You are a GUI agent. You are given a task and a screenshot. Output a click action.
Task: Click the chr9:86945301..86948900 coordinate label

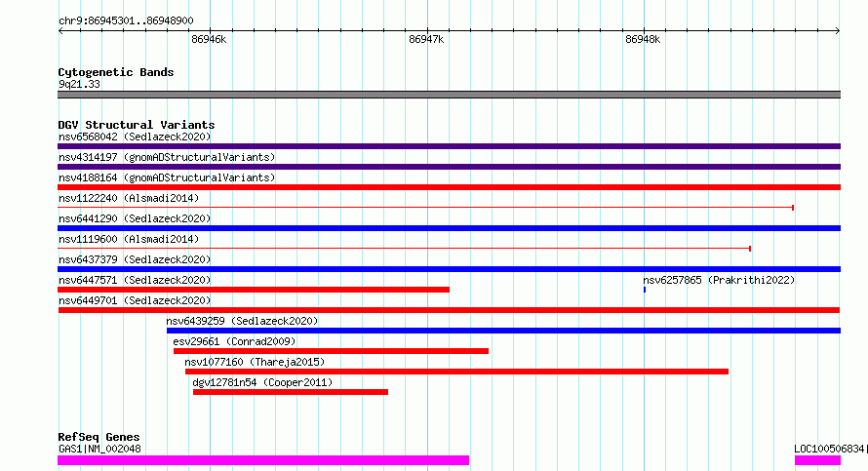point(126,21)
